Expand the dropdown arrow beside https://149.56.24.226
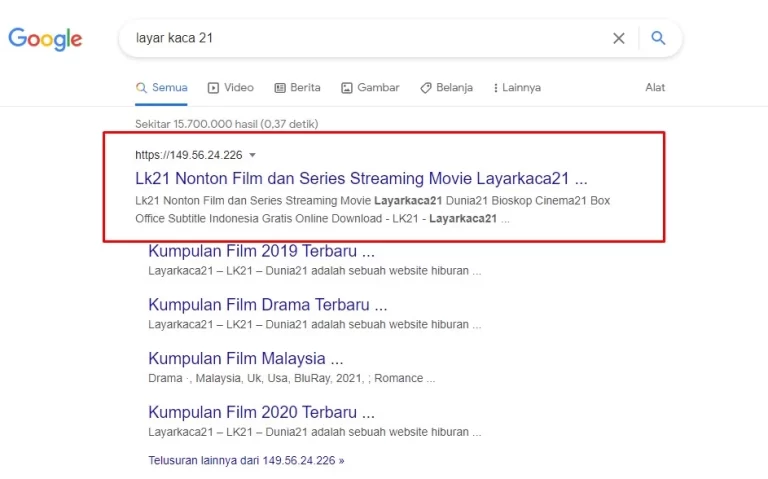Image resolution: width=768 pixels, height=479 pixels. (x=252, y=155)
